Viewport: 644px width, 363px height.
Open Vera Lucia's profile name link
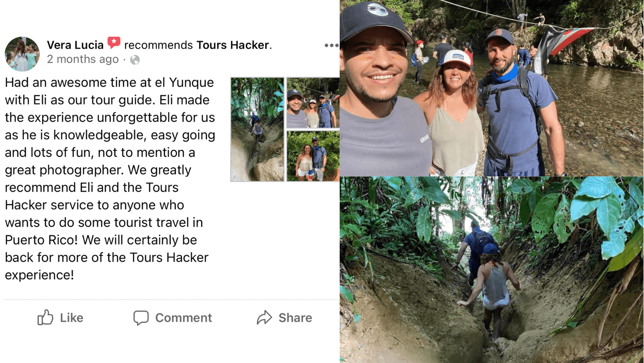(75, 45)
